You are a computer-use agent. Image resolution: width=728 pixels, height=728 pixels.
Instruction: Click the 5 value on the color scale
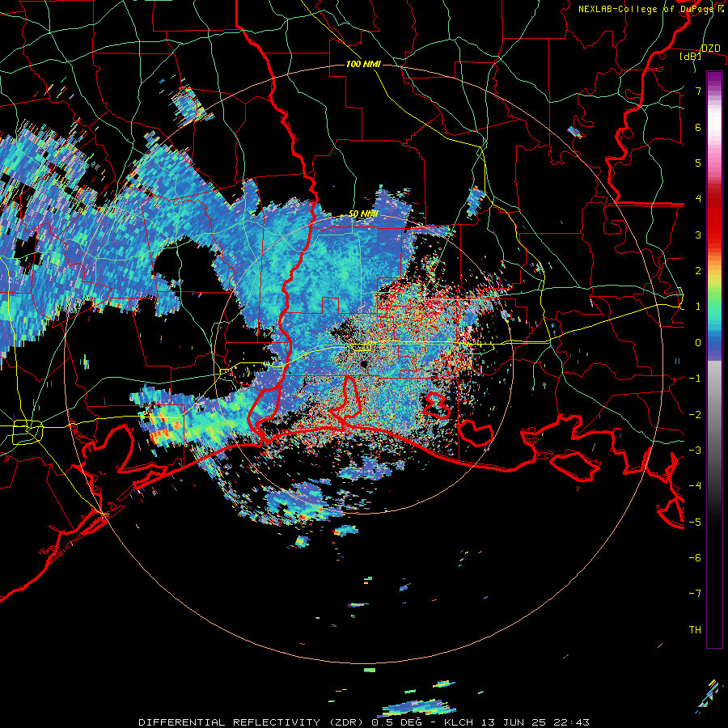pyautogui.click(x=698, y=163)
